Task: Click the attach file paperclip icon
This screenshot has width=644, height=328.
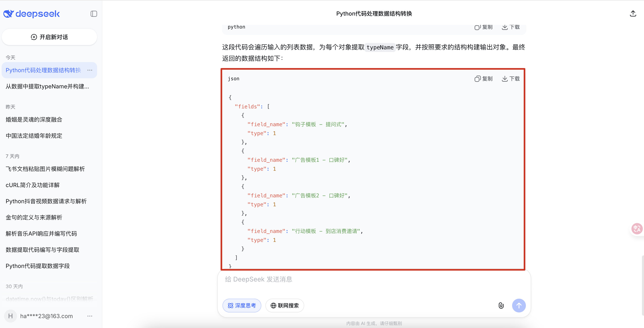Action: (x=501, y=306)
